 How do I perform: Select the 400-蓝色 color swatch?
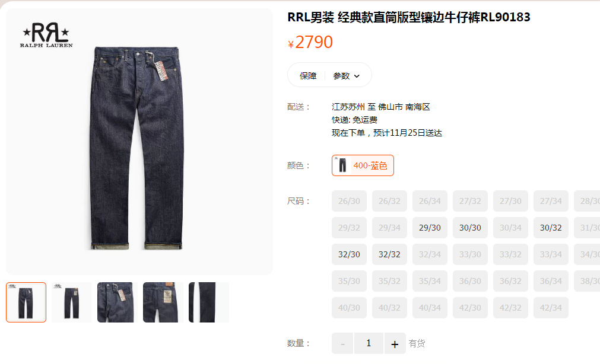(x=363, y=165)
